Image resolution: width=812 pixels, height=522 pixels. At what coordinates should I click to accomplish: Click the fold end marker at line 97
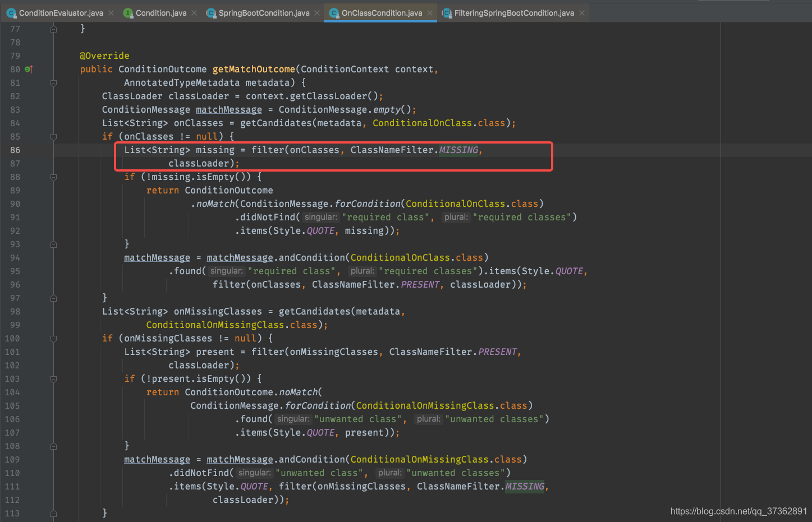coord(53,298)
